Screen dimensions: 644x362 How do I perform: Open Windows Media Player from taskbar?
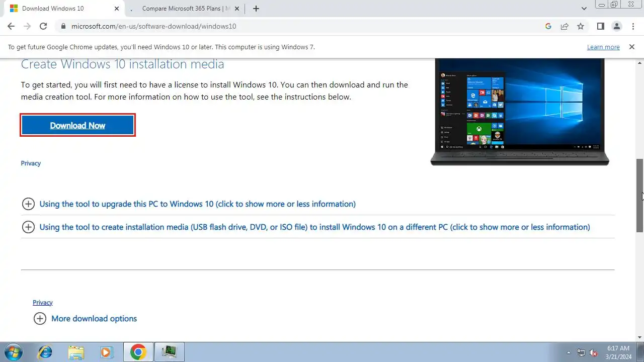pos(107,352)
